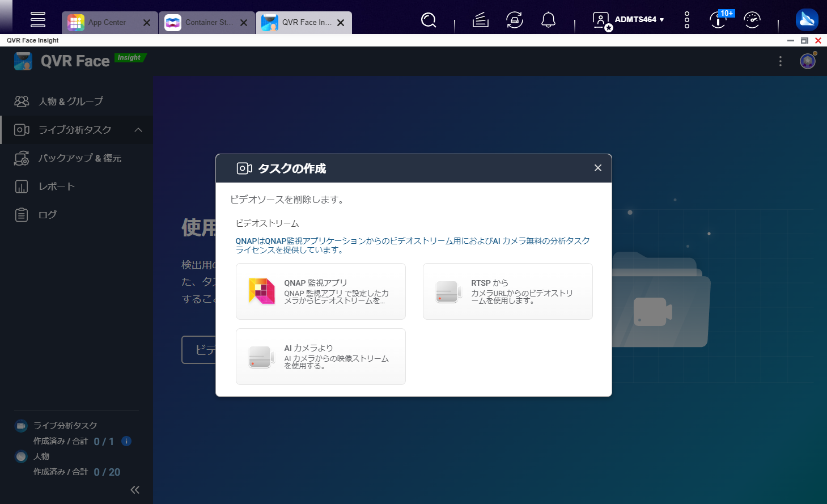The width and height of the screenshot is (827, 504).
Task: Click the App Center tab icon
Action: pos(76,23)
